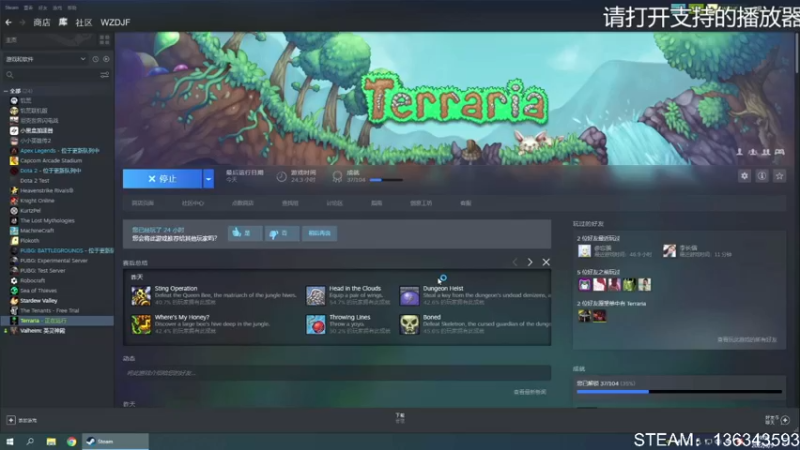The image size is (800, 450).
Task: Click the add a game plus icon
Action: pyautogui.click(x=11, y=420)
